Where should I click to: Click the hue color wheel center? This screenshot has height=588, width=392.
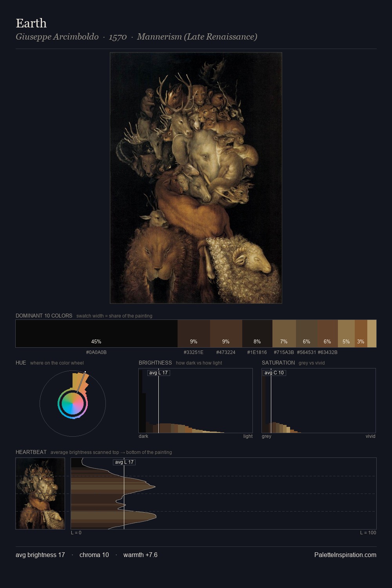[73, 403]
